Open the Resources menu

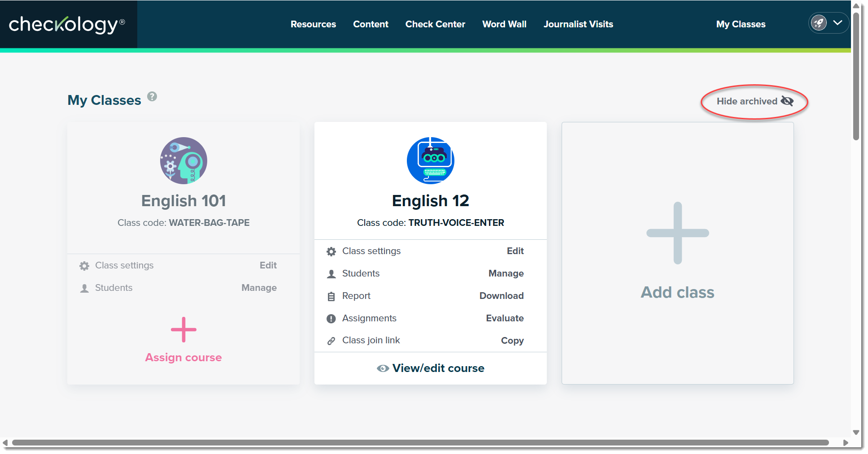[313, 24]
